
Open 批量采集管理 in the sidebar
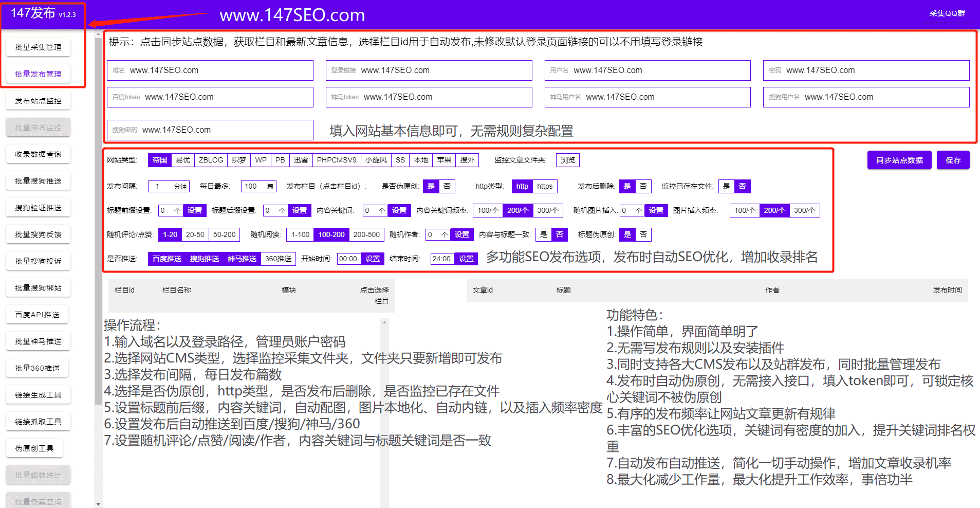(38, 47)
